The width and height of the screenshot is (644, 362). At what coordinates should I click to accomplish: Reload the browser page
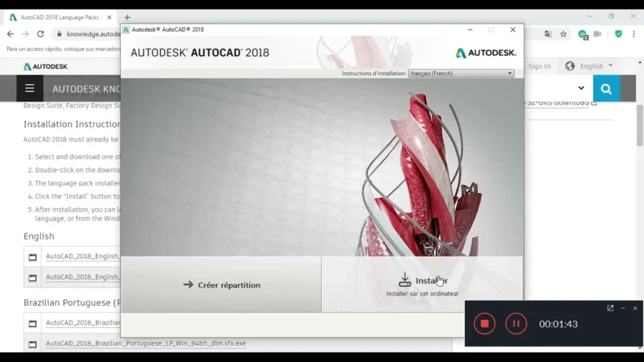pyautogui.click(x=41, y=34)
